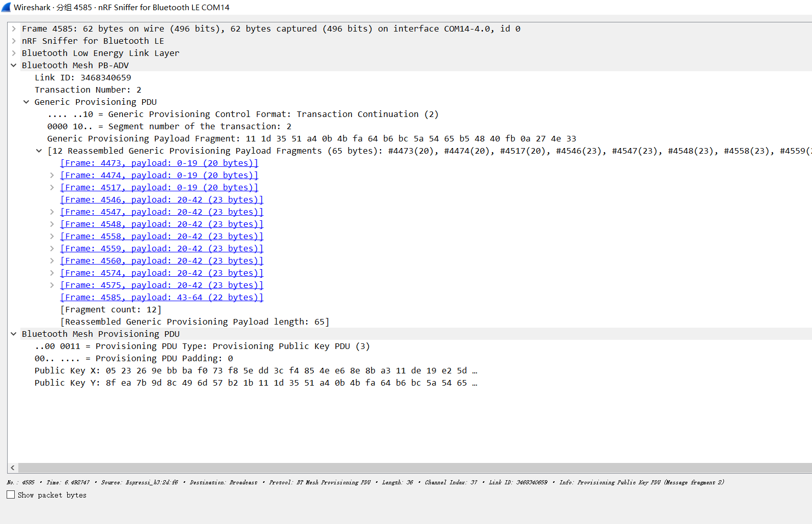Jump to Frame 4546 payload link
The width and height of the screenshot is (812, 524).
[161, 200]
